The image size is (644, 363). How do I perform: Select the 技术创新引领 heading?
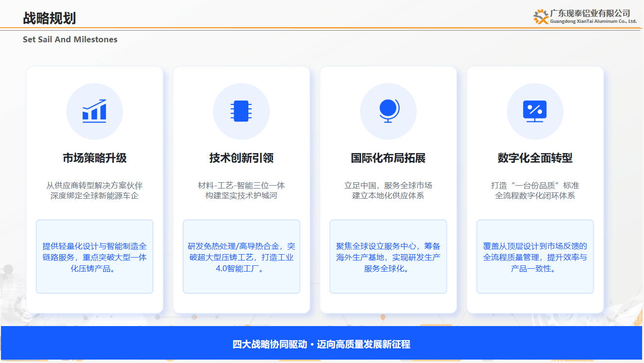[x=242, y=158]
